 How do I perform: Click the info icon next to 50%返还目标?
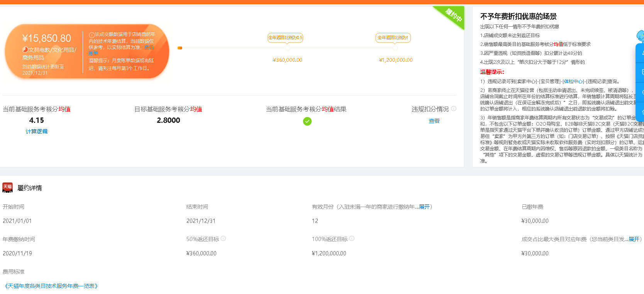223,238
